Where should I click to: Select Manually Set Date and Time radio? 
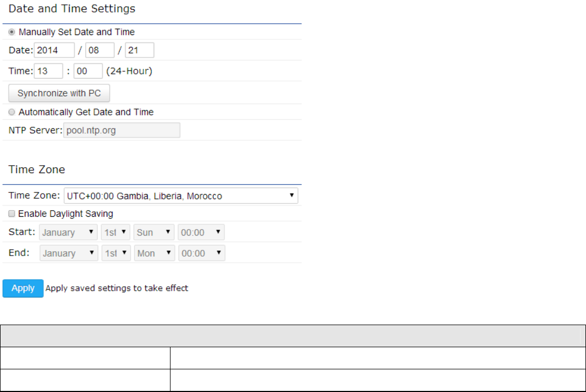tap(11, 32)
